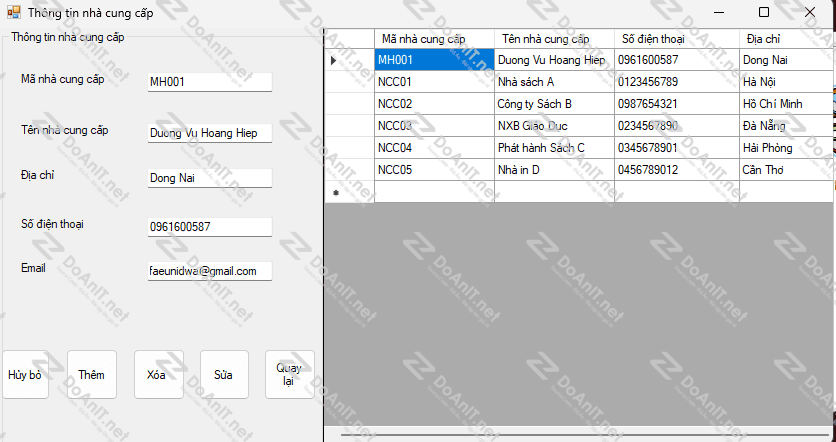Sort by Mã nhà cung cấp column header
The image size is (836, 442).
(433, 38)
